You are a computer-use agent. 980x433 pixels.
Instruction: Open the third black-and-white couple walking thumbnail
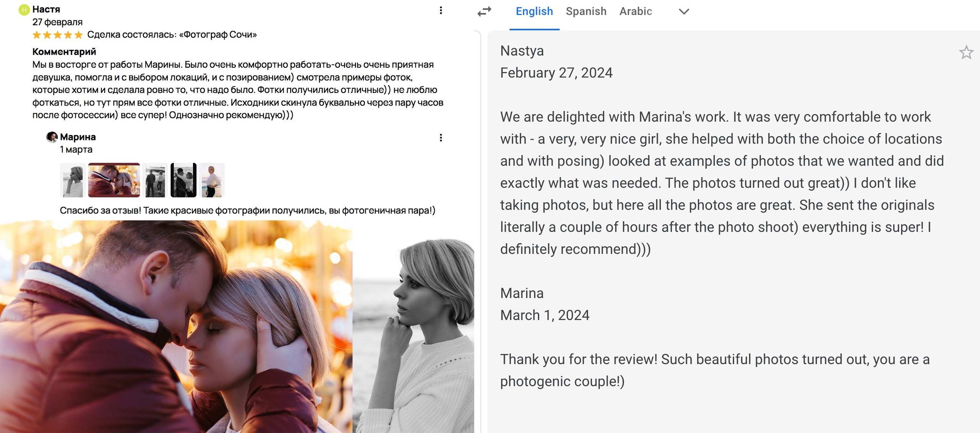click(155, 180)
